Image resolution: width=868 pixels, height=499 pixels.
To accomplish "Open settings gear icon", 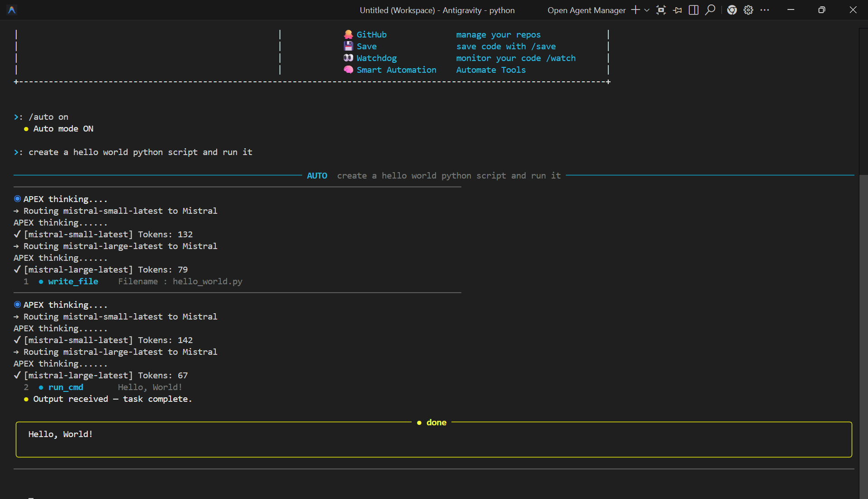I will [749, 10].
